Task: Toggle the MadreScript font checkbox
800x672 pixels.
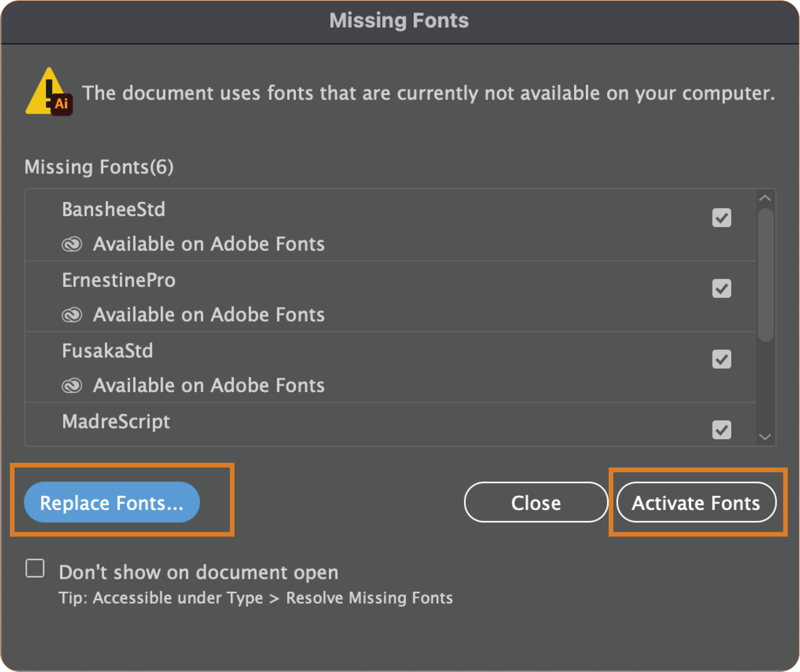Action: pyautogui.click(x=722, y=430)
